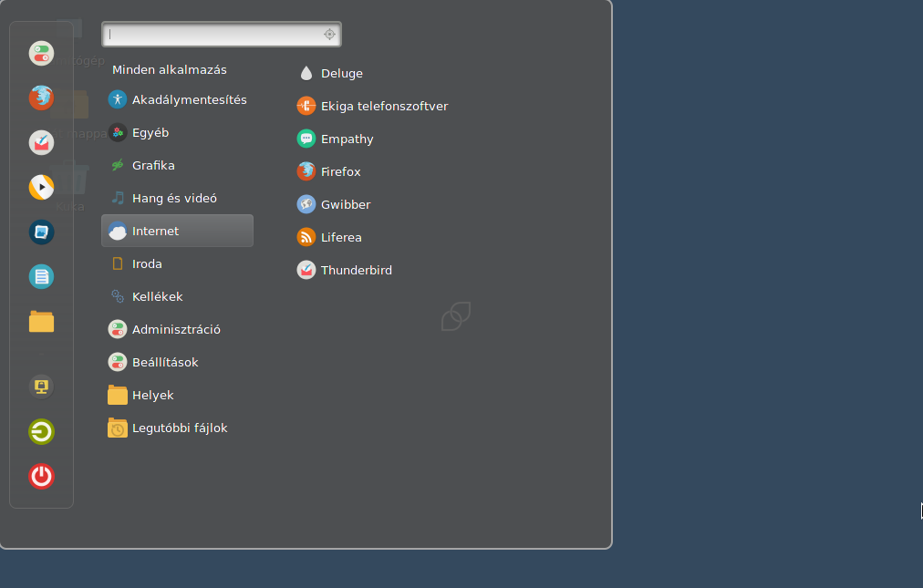
Task: Click the Deluge droplet icon
Action: point(306,73)
